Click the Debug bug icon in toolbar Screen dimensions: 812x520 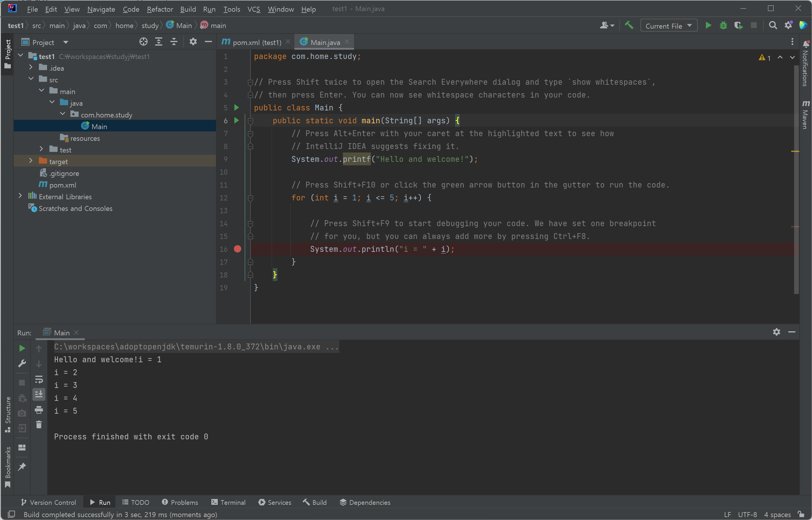pyautogui.click(x=723, y=26)
